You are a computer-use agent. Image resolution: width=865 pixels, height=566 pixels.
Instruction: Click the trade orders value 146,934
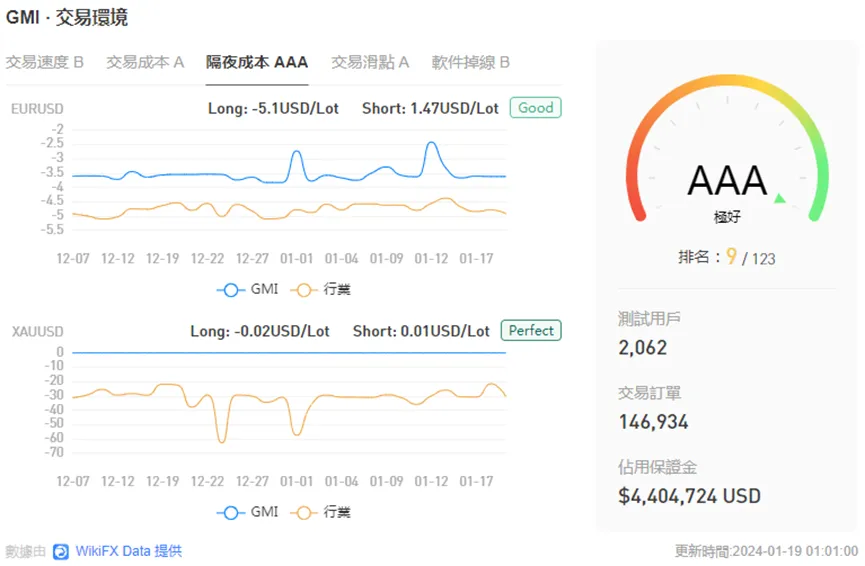coord(654,422)
